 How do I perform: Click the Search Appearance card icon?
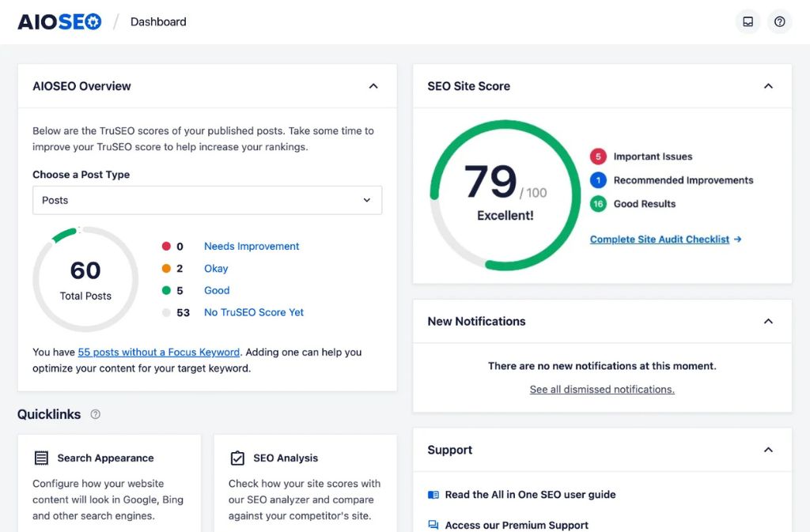[41, 458]
